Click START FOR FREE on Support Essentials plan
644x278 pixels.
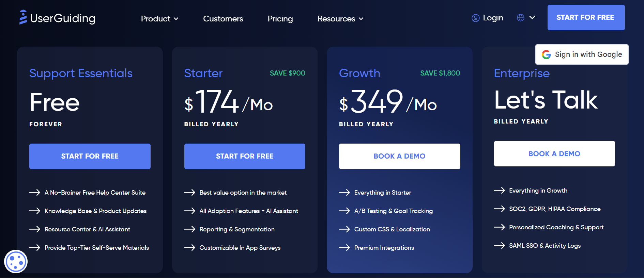click(90, 156)
